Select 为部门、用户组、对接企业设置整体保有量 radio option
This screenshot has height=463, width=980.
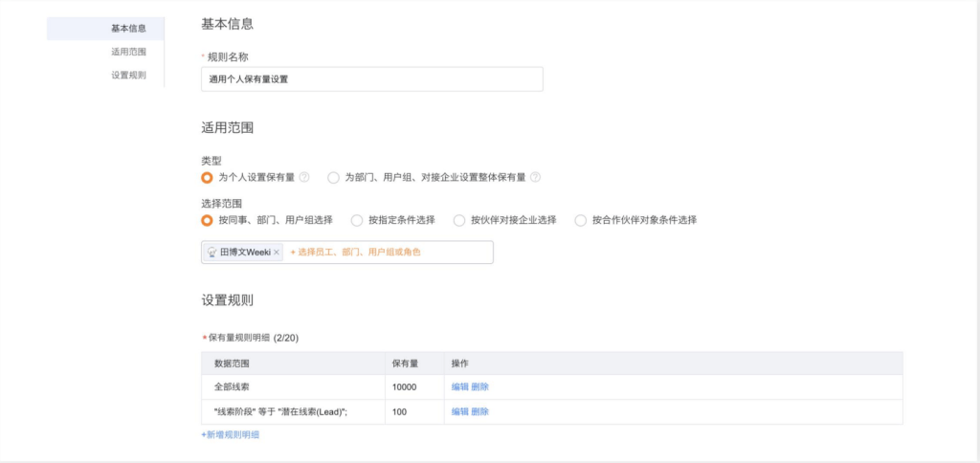point(334,177)
